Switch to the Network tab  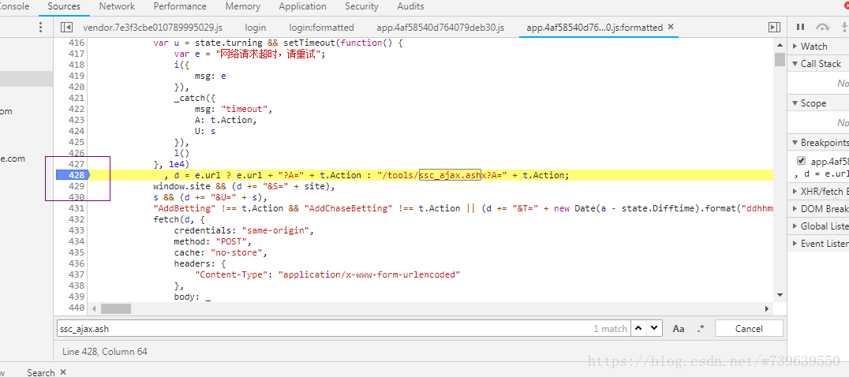pos(117,6)
